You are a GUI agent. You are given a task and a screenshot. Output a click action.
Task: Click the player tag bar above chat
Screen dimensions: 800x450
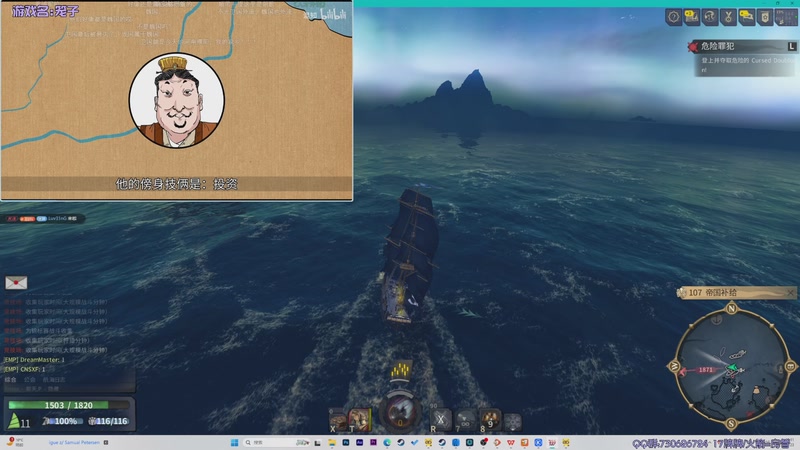(43, 218)
